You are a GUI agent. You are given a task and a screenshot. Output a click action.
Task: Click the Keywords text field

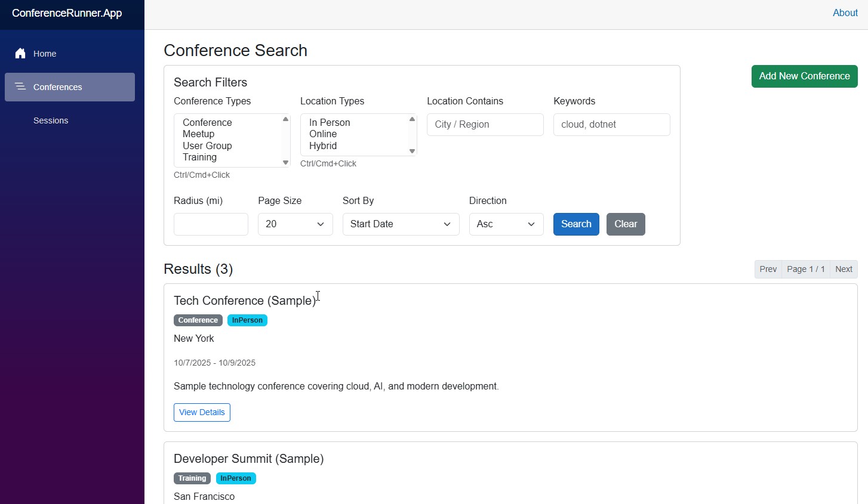(x=611, y=125)
